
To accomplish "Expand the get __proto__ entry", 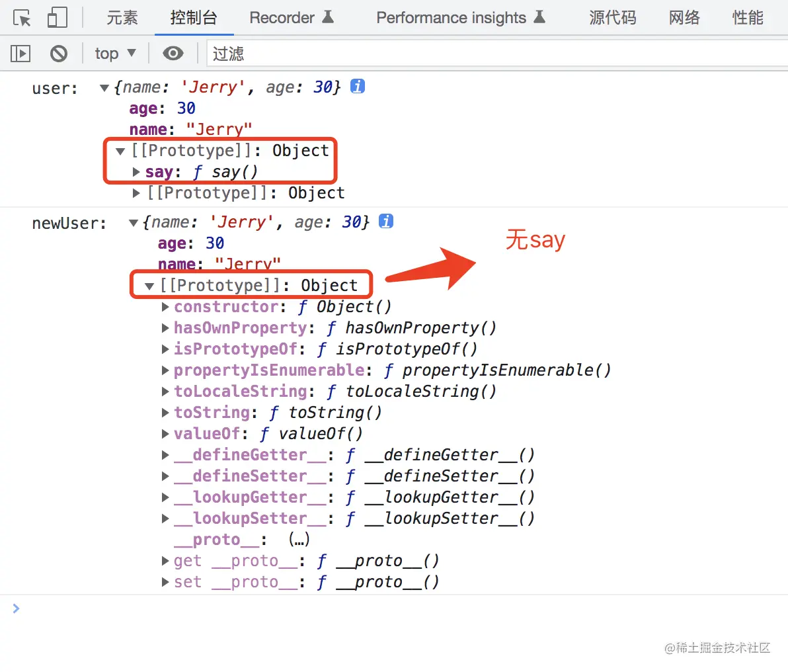I will pyautogui.click(x=165, y=560).
